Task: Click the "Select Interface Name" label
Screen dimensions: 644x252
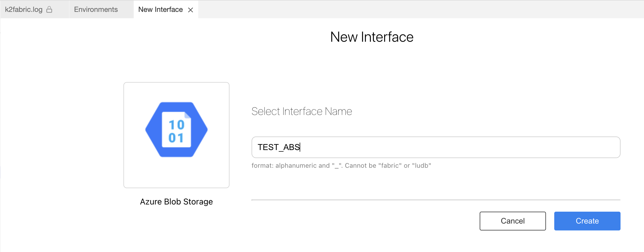Action: tap(302, 111)
